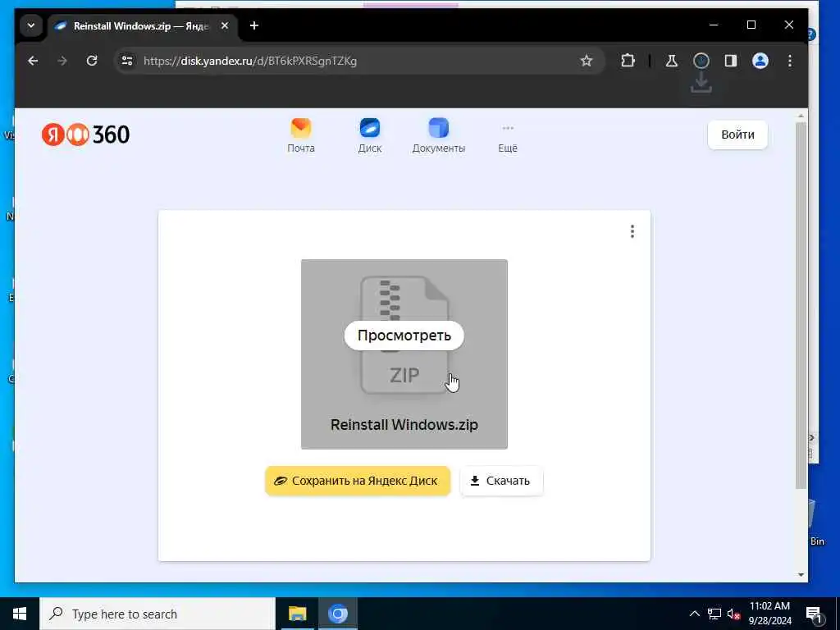This screenshot has height=630, width=840.
Task: Open Диск service icon
Action: click(370, 136)
